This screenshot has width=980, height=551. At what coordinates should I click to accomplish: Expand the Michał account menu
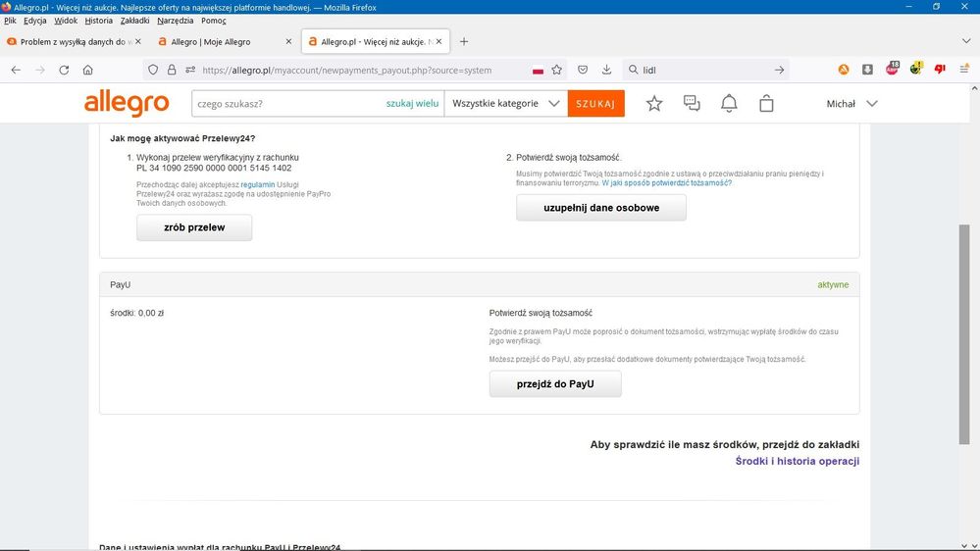point(851,103)
